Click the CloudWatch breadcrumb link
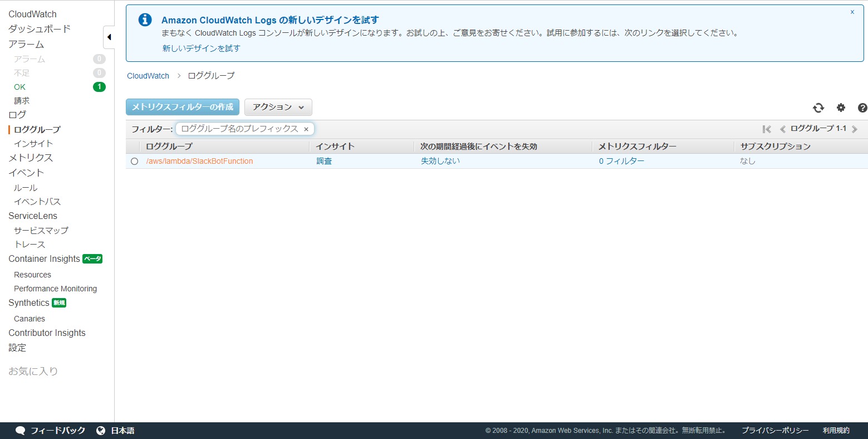The width and height of the screenshot is (868, 439). tap(148, 76)
